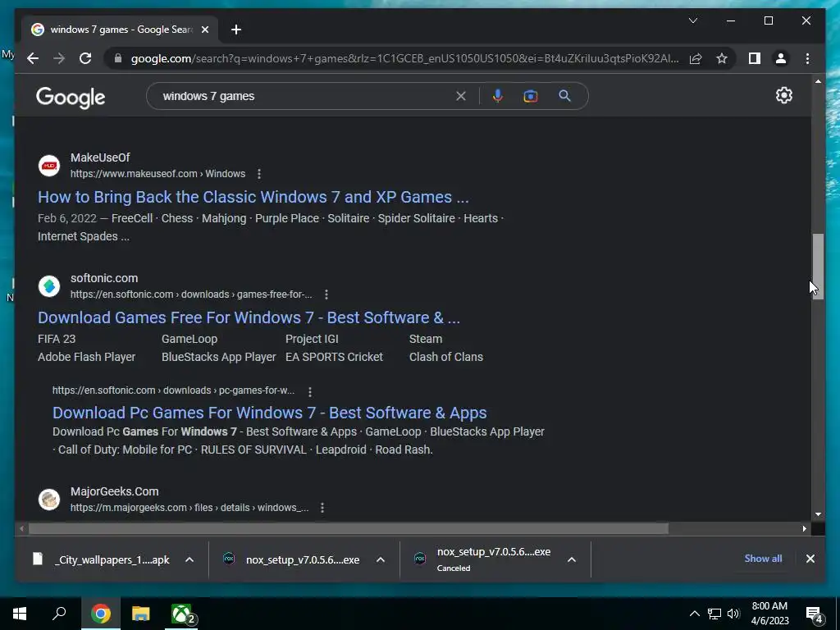This screenshot has height=630, width=840.
Task: Close the windows 7 games tab
Action: click(x=204, y=30)
